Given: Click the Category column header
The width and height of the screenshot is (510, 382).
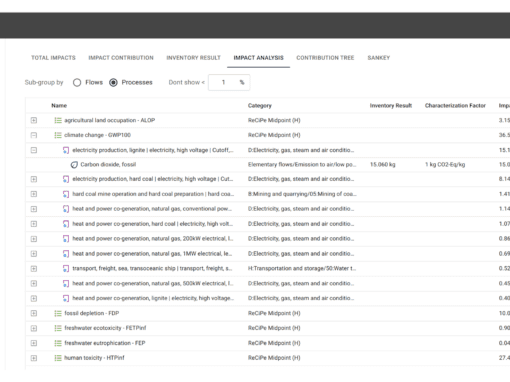Looking at the screenshot, I should point(260,106).
